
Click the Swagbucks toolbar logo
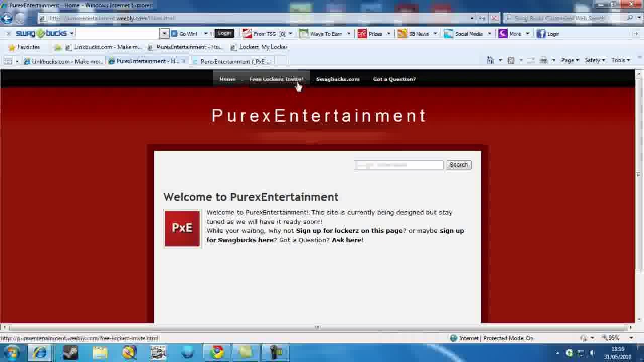41,34
